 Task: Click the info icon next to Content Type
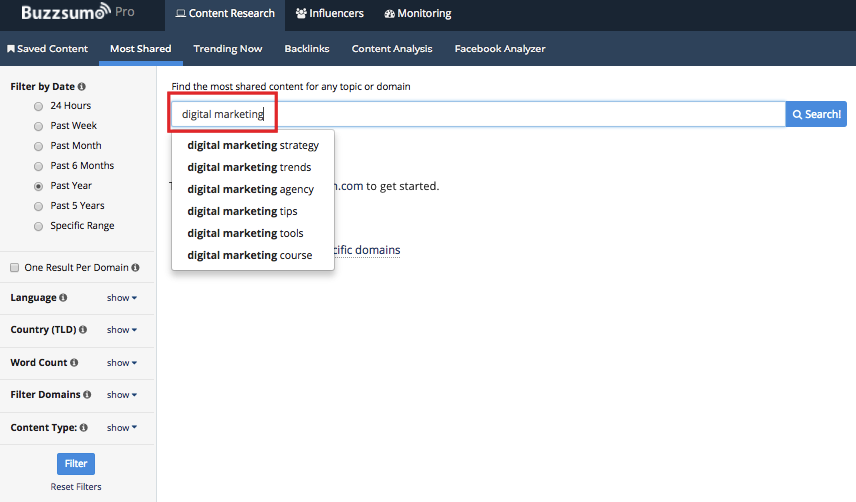[84, 428]
